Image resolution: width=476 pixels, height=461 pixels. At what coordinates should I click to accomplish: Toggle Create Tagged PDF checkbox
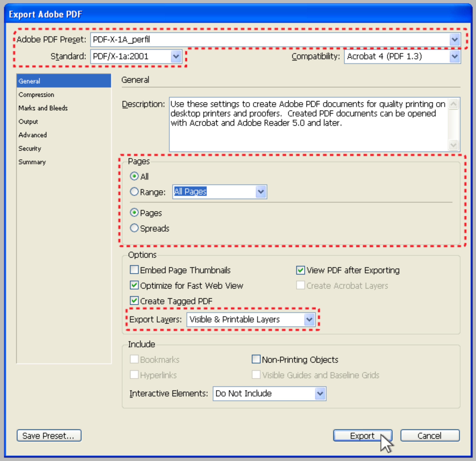coord(134,301)
